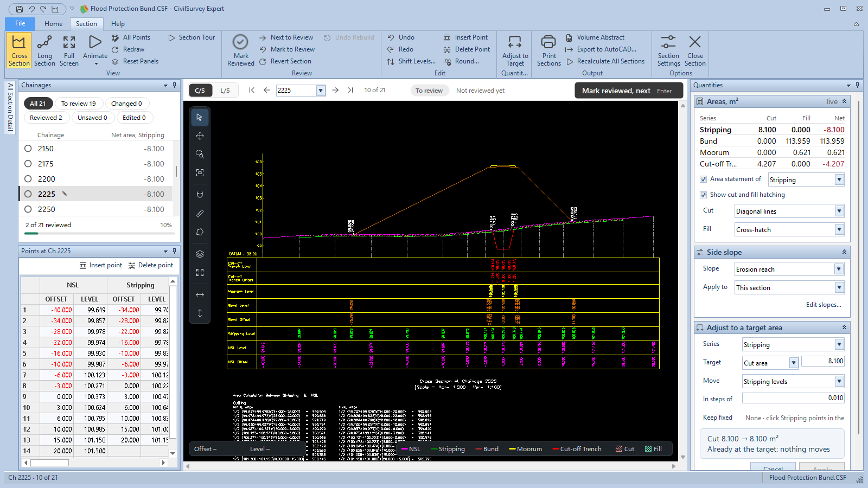Click the In steps of input field

click(x=793, y=398)
